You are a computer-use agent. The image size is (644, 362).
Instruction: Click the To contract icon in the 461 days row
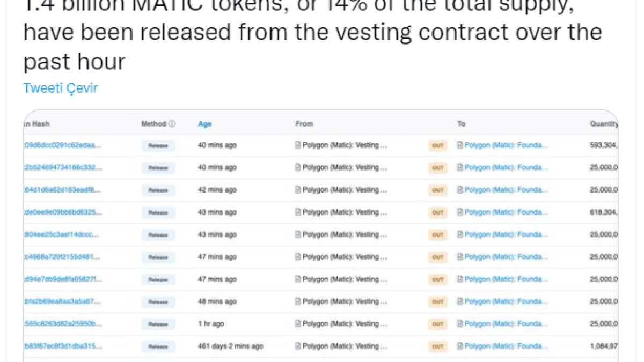[460, 346]
